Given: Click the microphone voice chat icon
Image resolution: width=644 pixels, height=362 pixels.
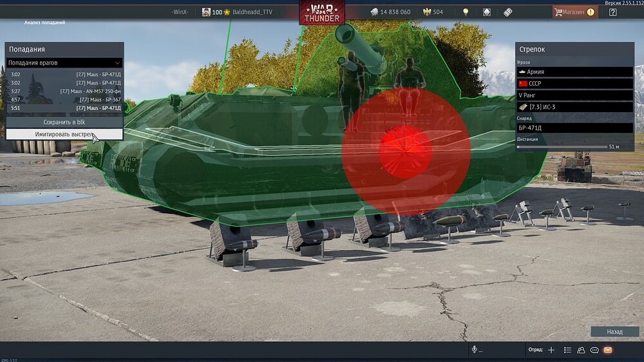Looking at the screenshot, I should coord(475,350).
